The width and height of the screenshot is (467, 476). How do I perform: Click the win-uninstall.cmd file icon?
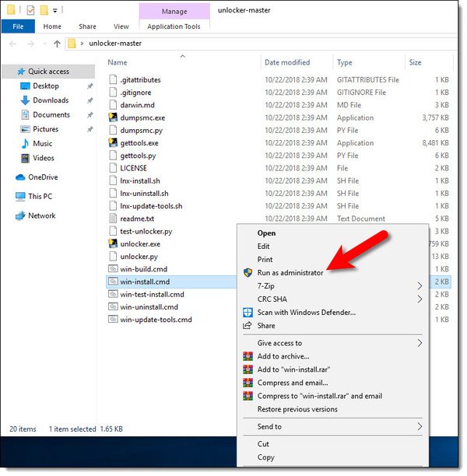click(x=113, y=306)
